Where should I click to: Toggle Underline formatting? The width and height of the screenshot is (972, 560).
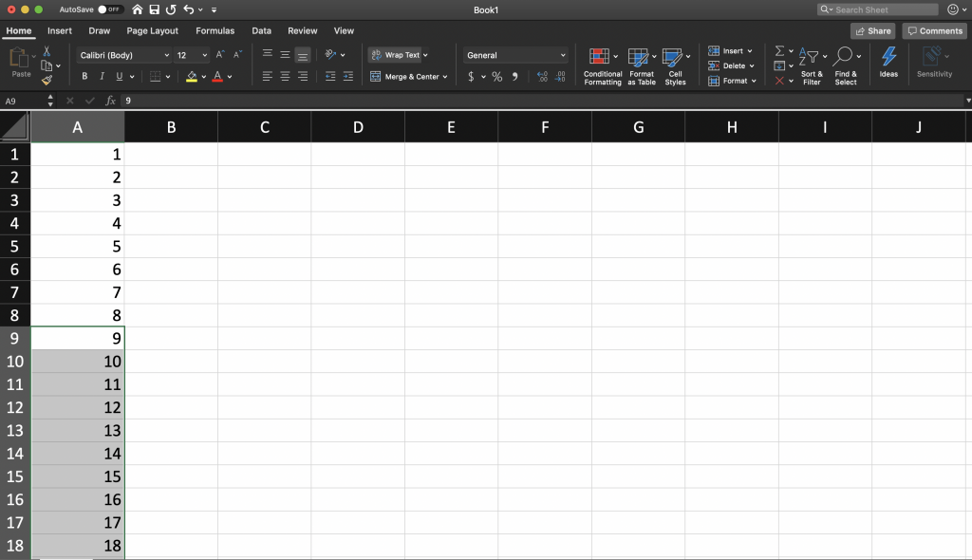point(119,76)
